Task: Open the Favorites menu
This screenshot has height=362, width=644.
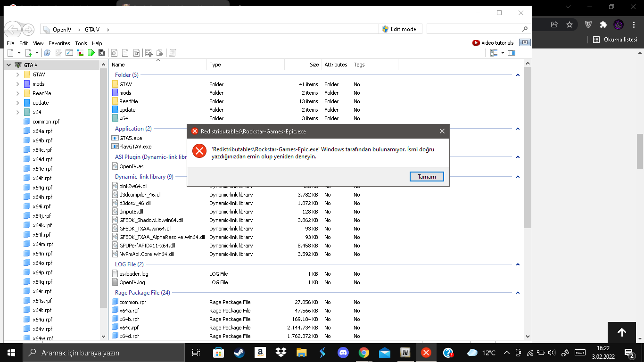Action: 59,43
